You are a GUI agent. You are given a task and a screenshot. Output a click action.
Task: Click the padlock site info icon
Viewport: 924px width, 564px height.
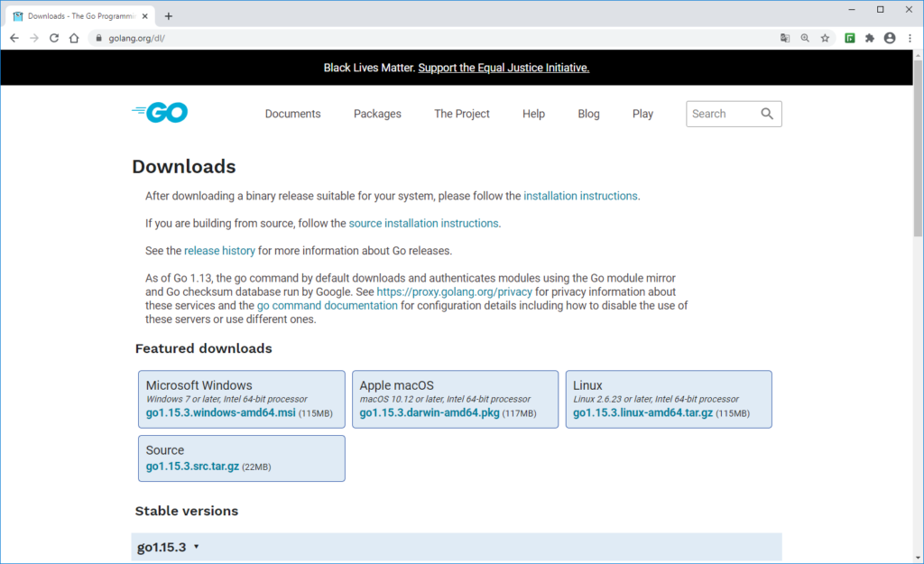(98, 38)
